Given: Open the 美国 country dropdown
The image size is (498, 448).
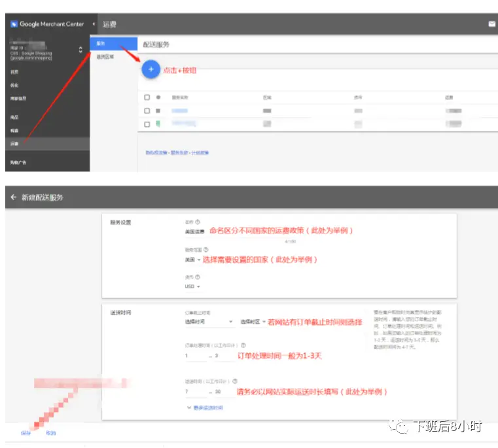Looking at the screenshot, I should coord(192,260).
